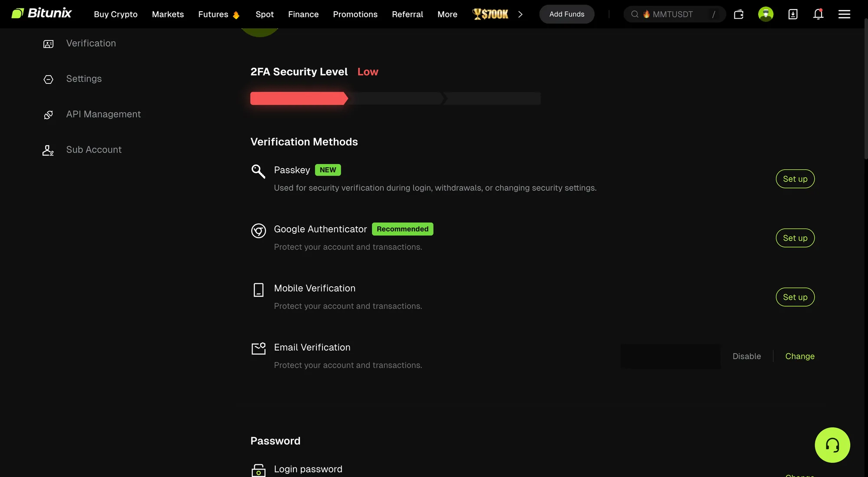Viewport: 868px width, 477px height.
Task: Open the Referral menu
Action: coord(407,14)
